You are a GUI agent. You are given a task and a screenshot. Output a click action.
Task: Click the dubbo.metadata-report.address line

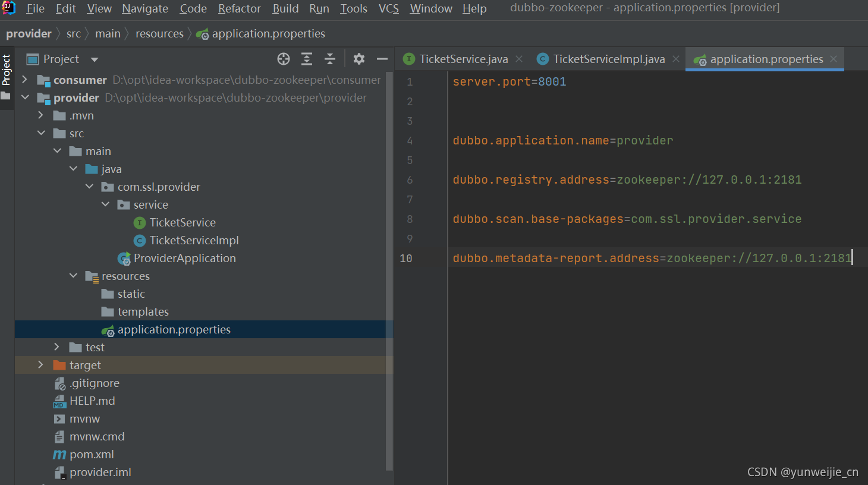click(x=652, y=258)
